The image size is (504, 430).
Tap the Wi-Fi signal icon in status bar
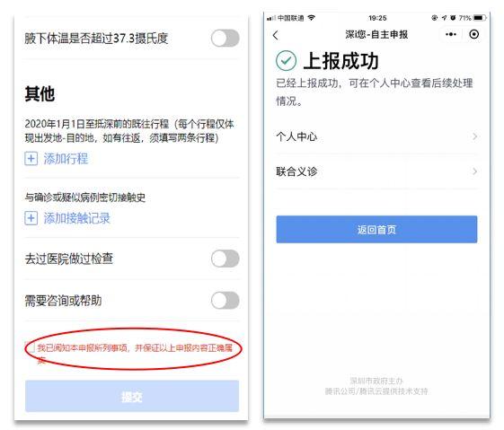pyautogui.click(x=311, y=18)
